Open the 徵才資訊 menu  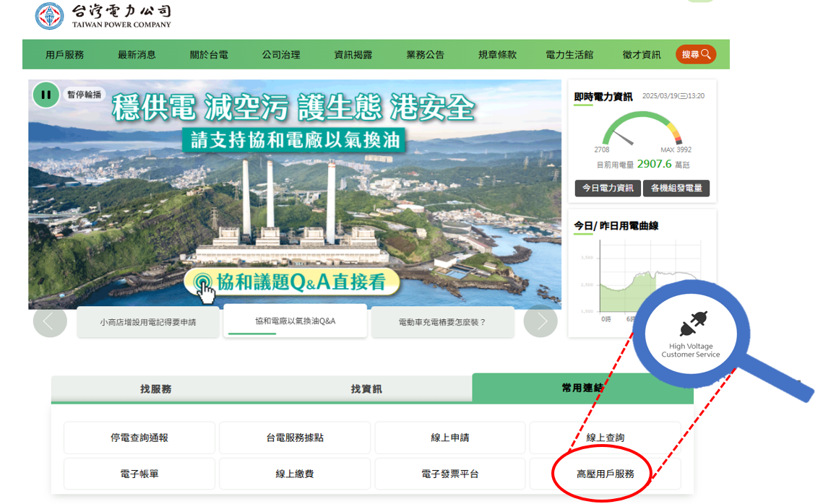642,55
